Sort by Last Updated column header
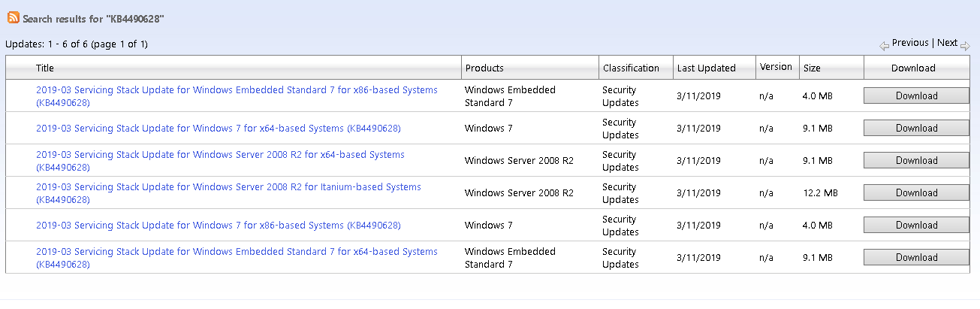The height and width of the screenshot is (309, 980). point(706,68)
